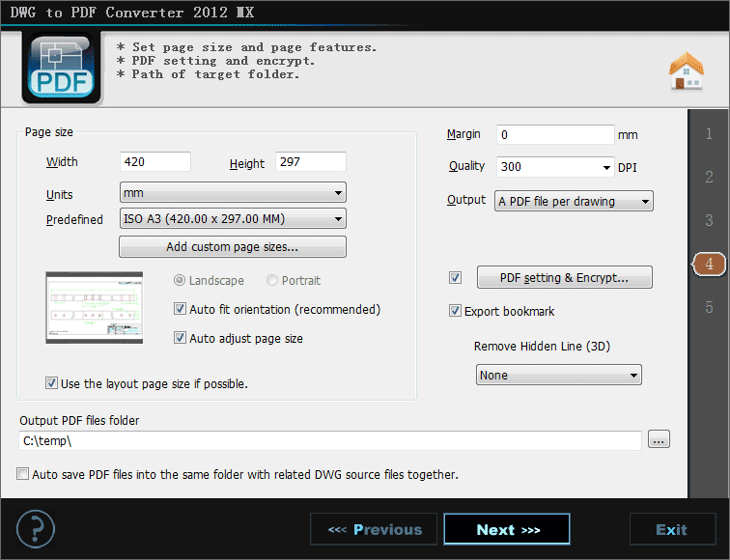
Task: Select the Portrait orientation radio button
Action: pos(272,280)
